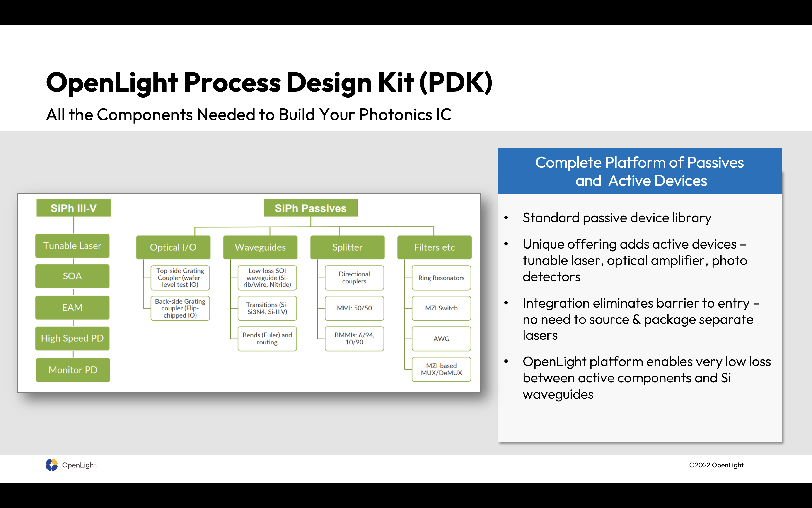Click the OpenLight logo icon
This screenshot has height=508, width=812.
[52, 465]
